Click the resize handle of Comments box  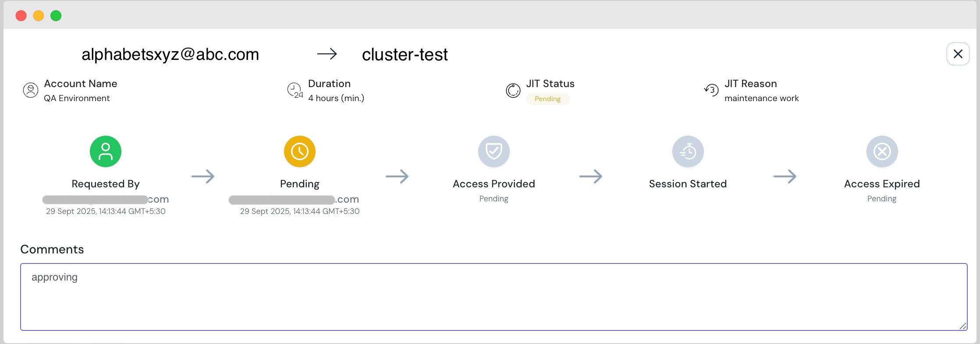(963, 326)
